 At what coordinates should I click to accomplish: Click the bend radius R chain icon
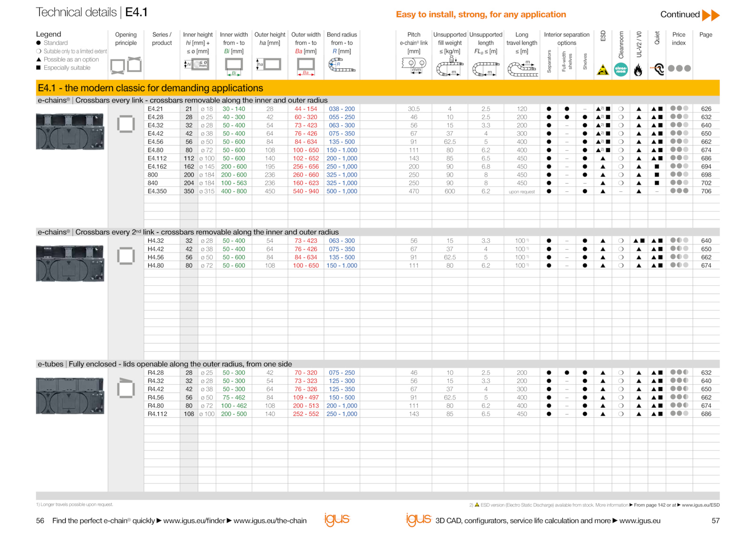341,65
